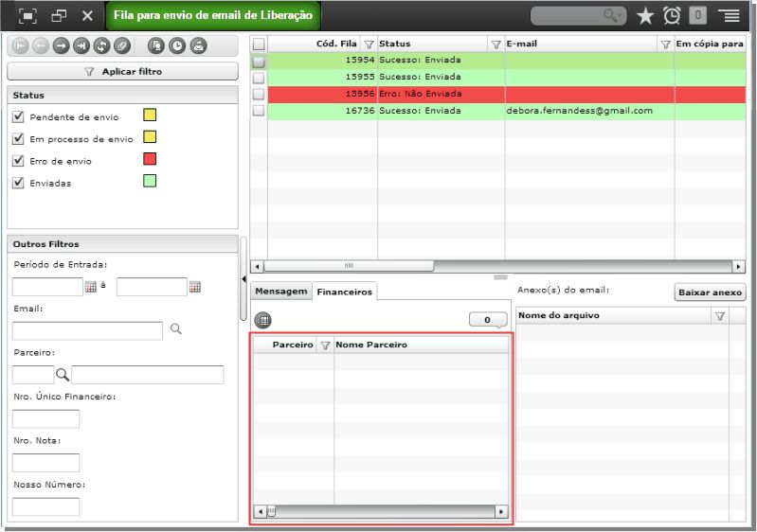Click the Parceiro code input field
757x532 pixels.
[x=33, y=375]
